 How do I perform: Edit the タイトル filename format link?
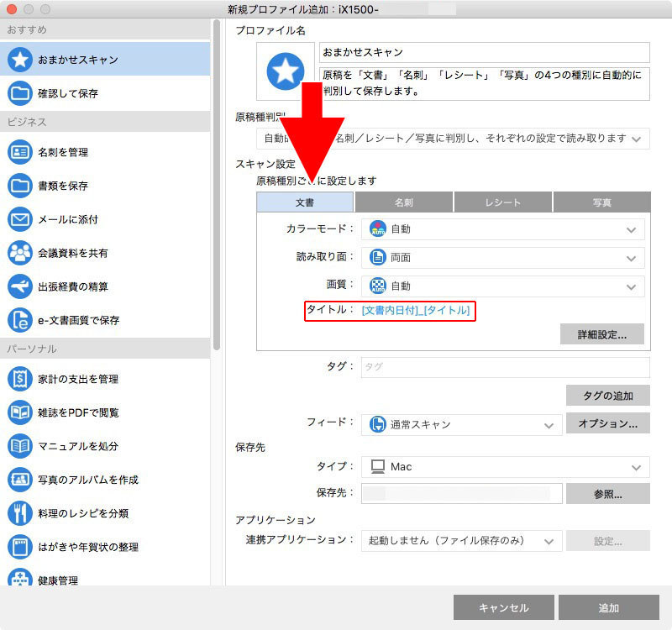pyautogui.click(x=418, y=311)
